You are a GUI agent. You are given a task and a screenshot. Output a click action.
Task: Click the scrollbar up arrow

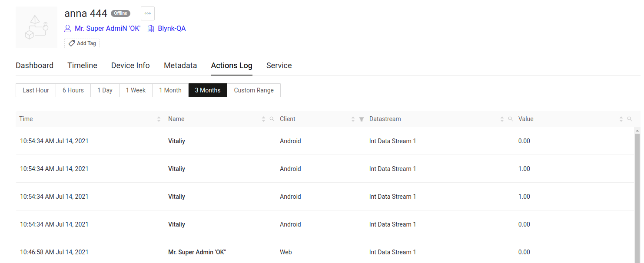coord(637,130)
